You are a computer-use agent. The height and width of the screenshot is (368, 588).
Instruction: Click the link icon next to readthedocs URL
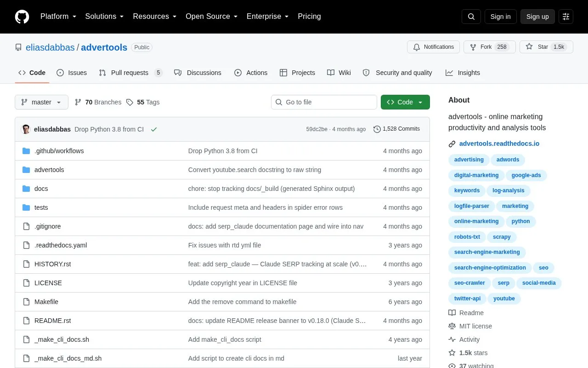pyautogui.click(x=452, y=144)
